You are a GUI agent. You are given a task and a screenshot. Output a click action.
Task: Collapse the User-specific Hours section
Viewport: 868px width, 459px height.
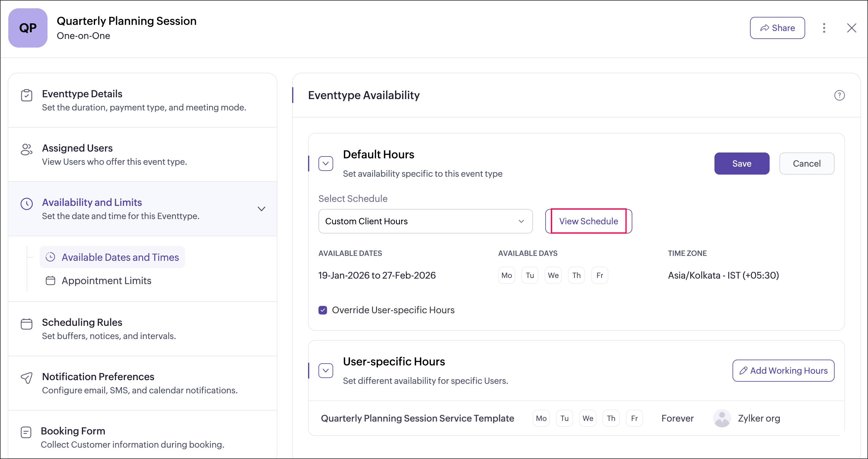pyautogui.click(x=325, y=371)
